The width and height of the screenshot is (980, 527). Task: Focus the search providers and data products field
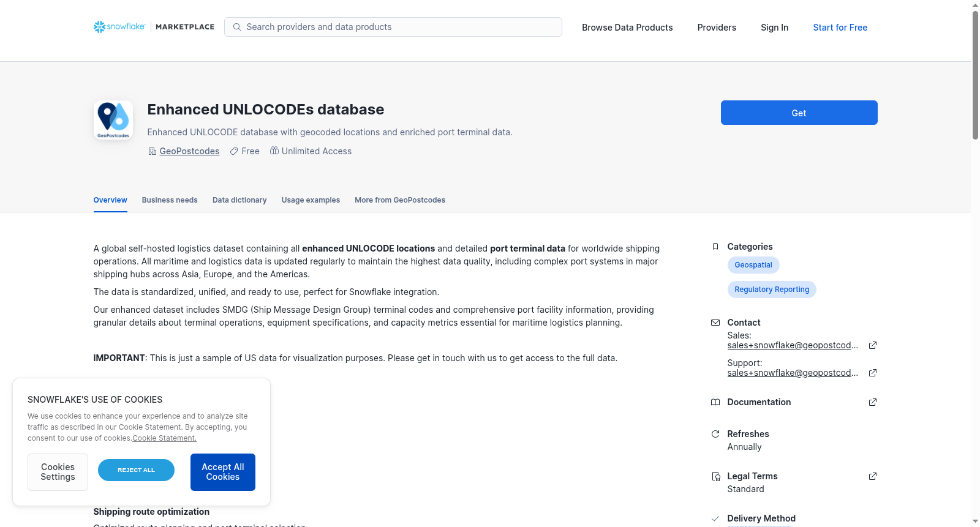(x=393, y=27)
